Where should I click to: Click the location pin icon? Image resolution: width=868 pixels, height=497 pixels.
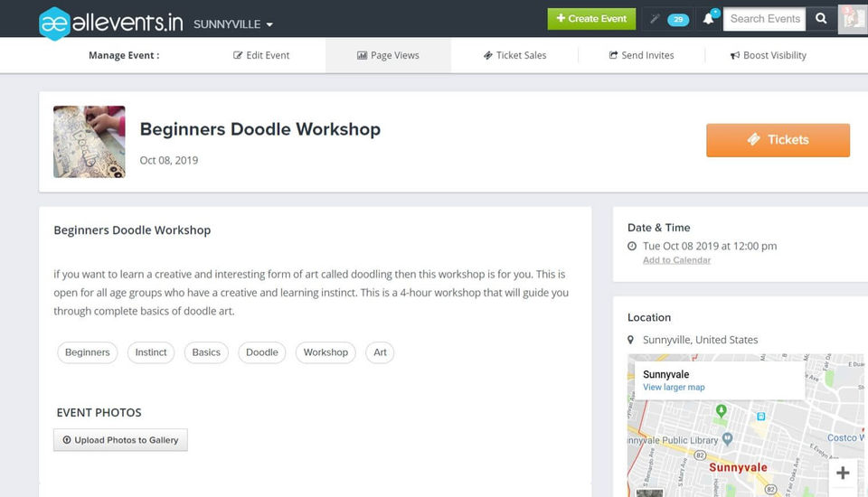click(x=630, y=340)
